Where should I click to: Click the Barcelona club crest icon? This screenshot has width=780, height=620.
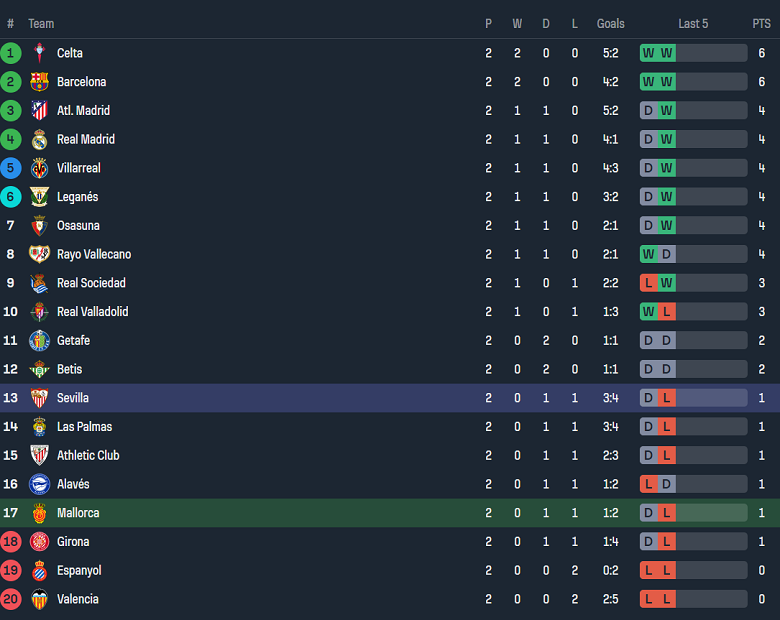click(39, 82)
